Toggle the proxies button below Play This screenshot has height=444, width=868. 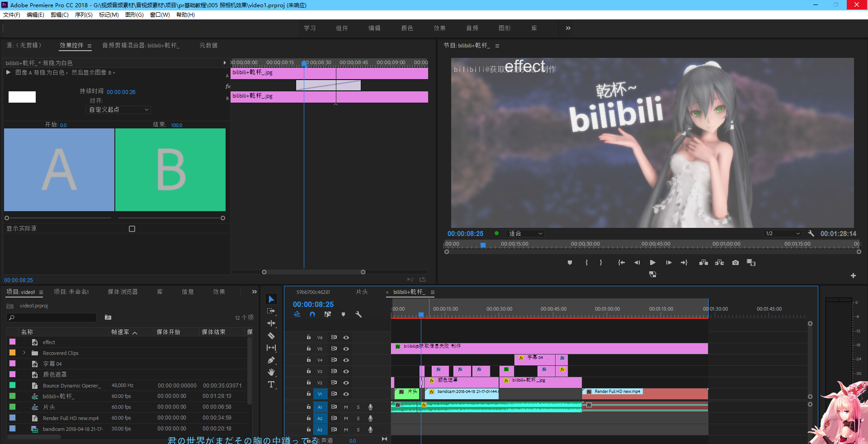pos(652,274)
